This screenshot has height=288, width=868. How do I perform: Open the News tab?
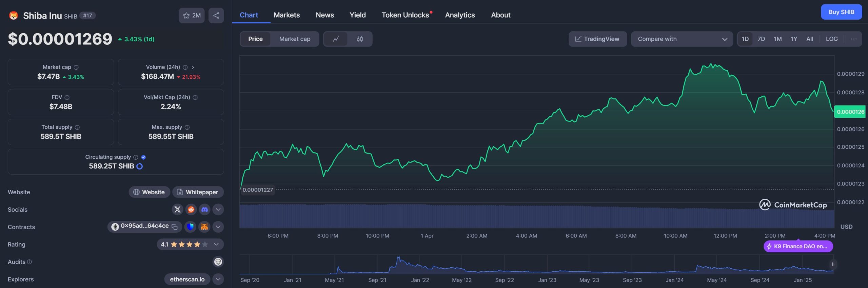click(325, 15)
